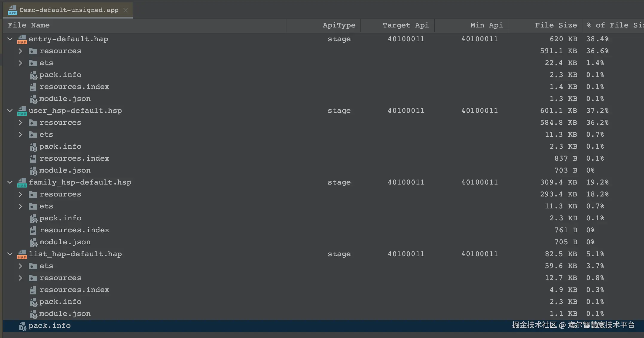644x338 pixels.
Task: Click the APP icon on the Demo-default-unsigned.app tab
Action: pos(12,10)
